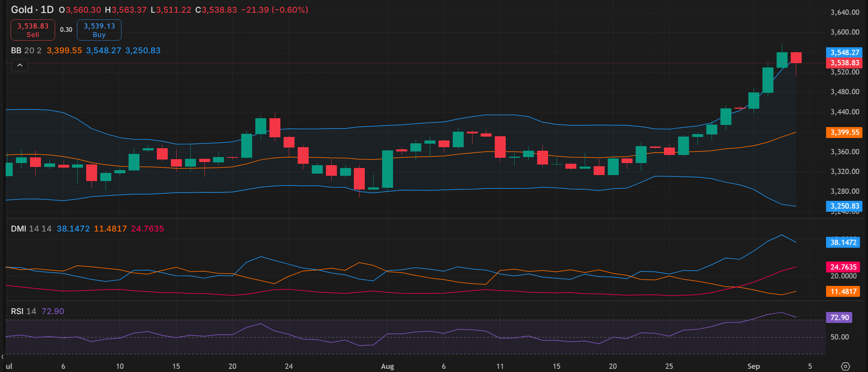This screenshot has width=868, height=372.
Task: Click the 3,640.00 price axis label
Action: click(x=845, y=12)
